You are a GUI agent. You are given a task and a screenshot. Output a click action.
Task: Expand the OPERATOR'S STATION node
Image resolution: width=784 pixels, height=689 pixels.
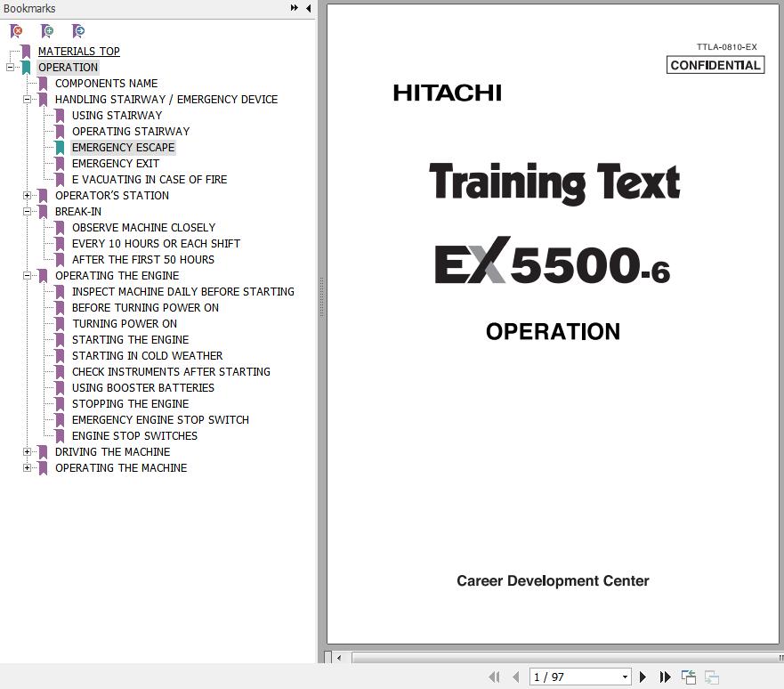click(27, 195)
